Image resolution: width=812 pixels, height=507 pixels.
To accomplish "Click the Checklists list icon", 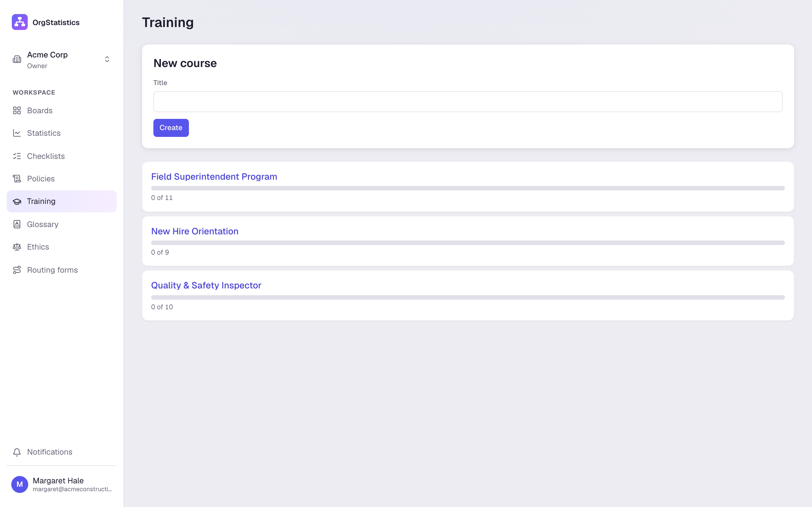I will coord(17,156).
